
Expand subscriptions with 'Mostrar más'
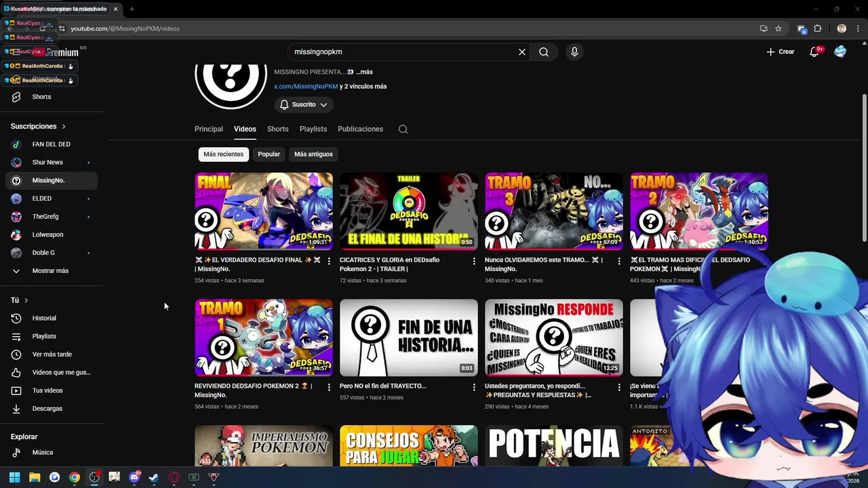point(52,271)
